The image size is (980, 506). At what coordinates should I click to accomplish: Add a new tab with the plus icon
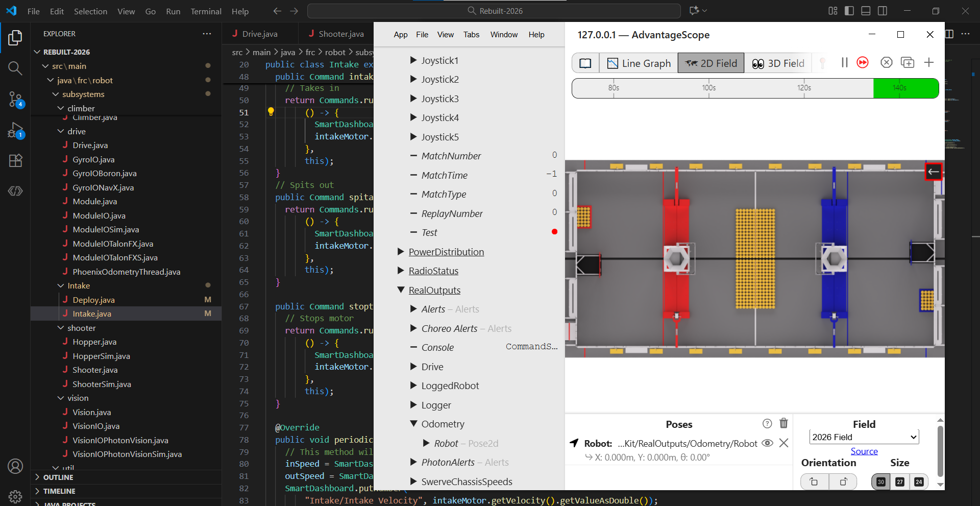click(929, 62)
